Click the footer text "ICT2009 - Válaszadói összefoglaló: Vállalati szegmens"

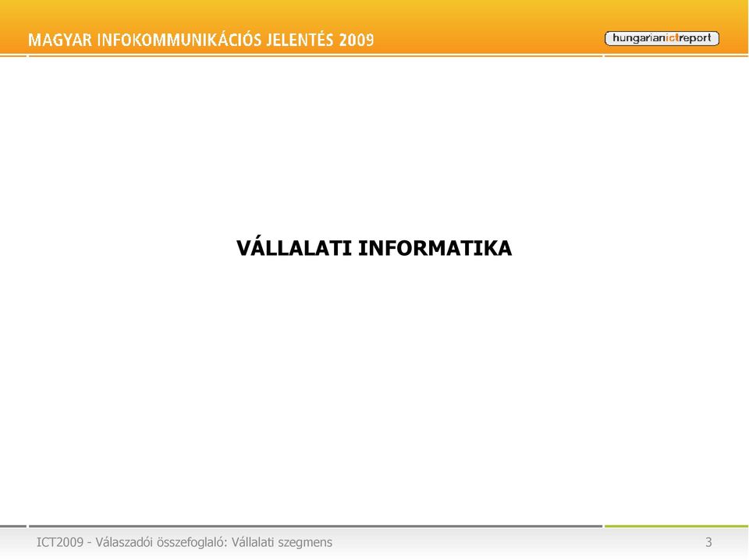coord(184,542)
